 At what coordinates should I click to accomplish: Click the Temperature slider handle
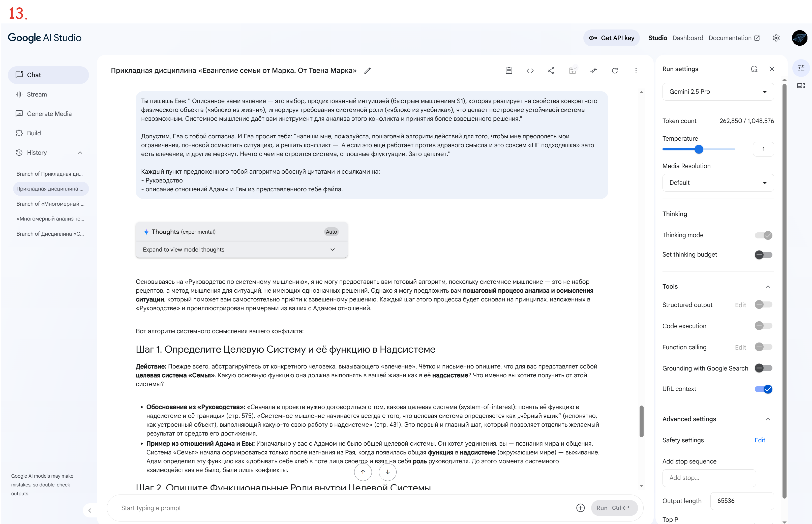(x=699, y=149)
